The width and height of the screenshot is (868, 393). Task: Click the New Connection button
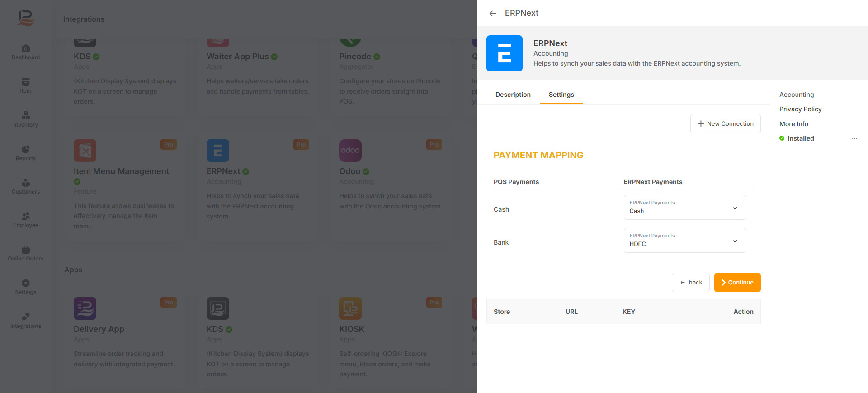[725, 124]
